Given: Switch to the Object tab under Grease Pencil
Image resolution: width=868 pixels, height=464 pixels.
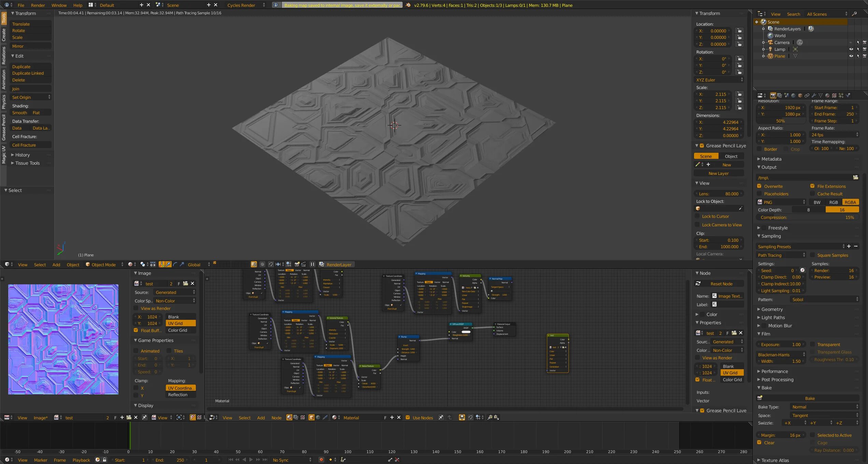Looking at the screenshot, I should (731, 156).
